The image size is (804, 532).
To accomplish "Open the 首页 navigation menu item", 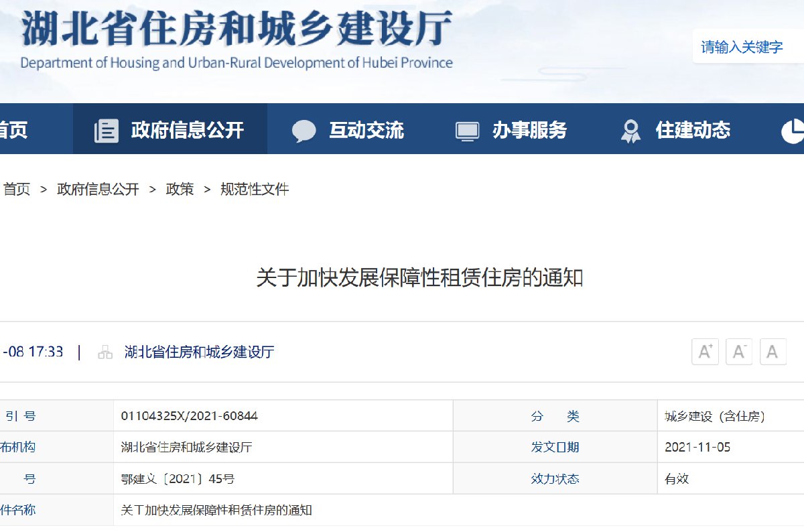I will [13, 129].
